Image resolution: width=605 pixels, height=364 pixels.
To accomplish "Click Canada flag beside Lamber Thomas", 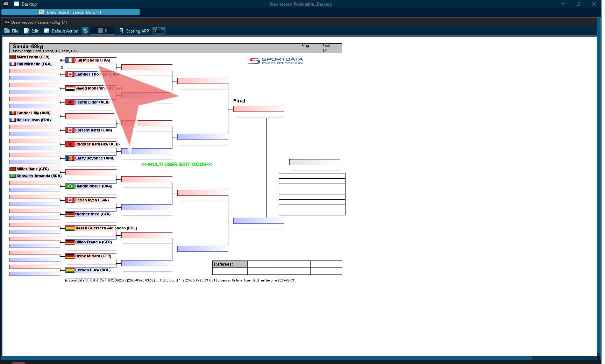I will tap(70, 74).
